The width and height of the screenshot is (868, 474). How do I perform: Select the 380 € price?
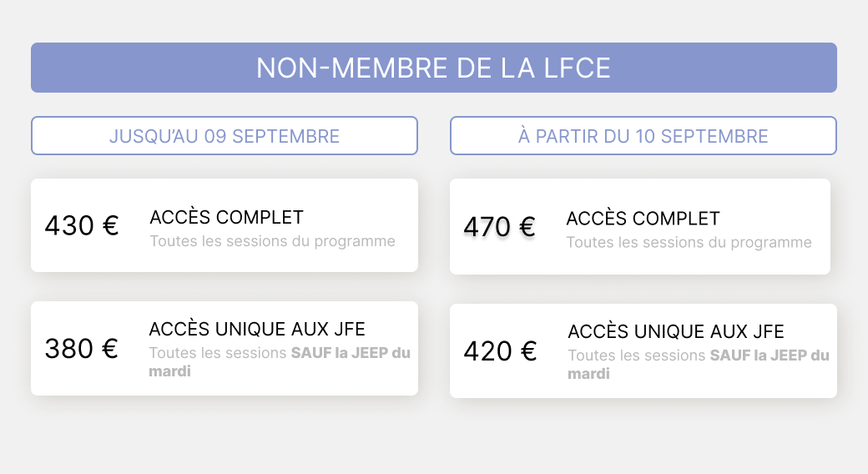[x=82, y=348]
